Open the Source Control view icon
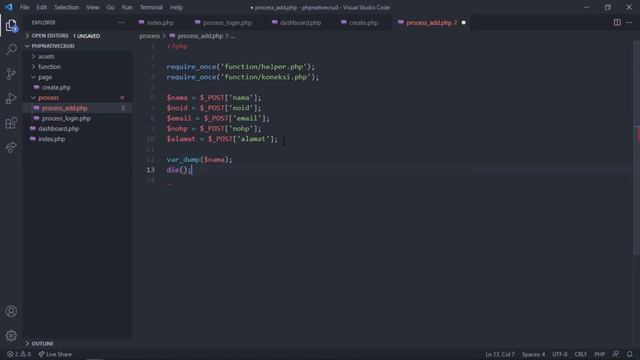Image resolution: width=640 pixels, height=360 pixels. [11, 74]
